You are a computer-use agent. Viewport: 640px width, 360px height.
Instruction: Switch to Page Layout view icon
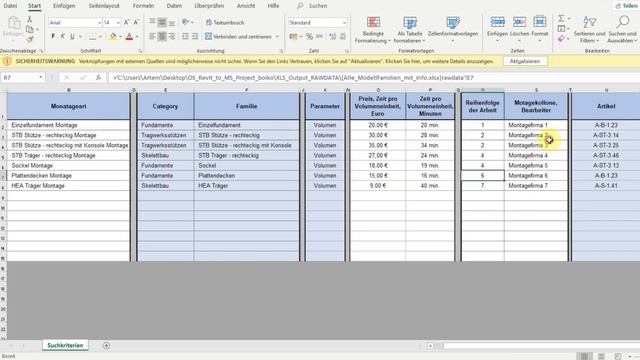[x=601, y=356]
